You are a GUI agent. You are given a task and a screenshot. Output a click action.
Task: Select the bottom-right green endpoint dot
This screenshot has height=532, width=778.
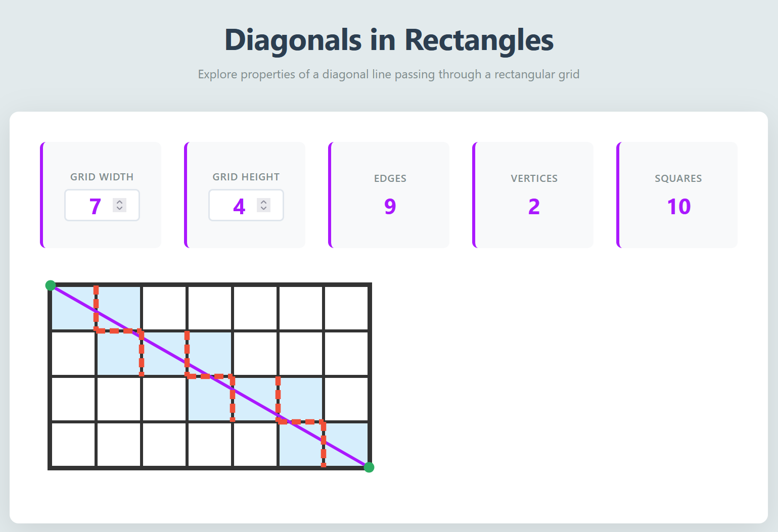[x=369, y=467]
